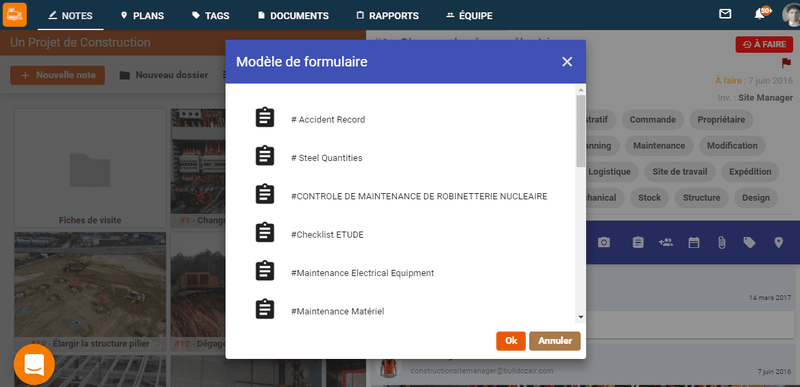The height and width of the screenshot is (387, 800).
Task: Open the orange chat support bubble
Action: click(34, 364)
